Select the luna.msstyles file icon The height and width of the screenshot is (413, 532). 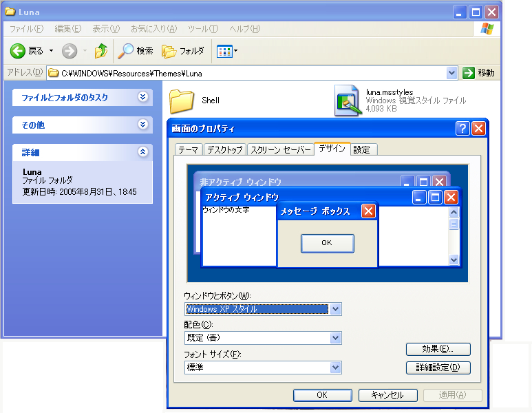[x=347, y=100]
